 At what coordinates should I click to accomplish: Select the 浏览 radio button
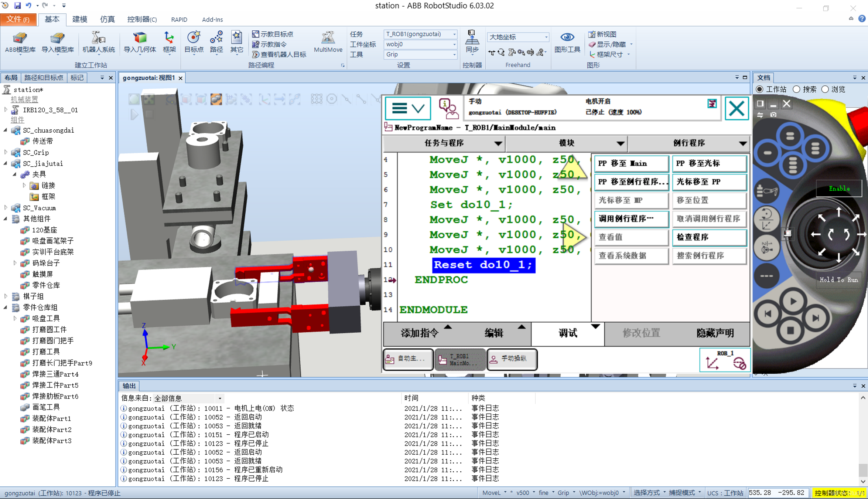click(x=825, y=89)
